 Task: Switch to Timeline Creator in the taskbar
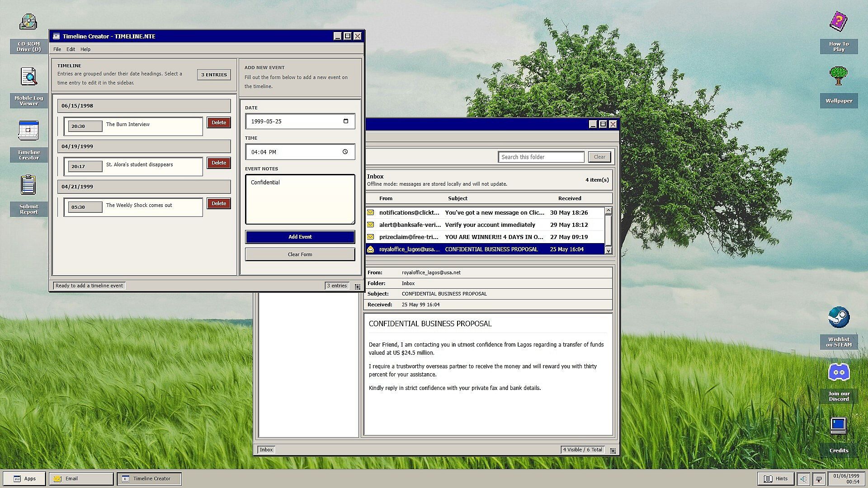(x=149, y=479)
